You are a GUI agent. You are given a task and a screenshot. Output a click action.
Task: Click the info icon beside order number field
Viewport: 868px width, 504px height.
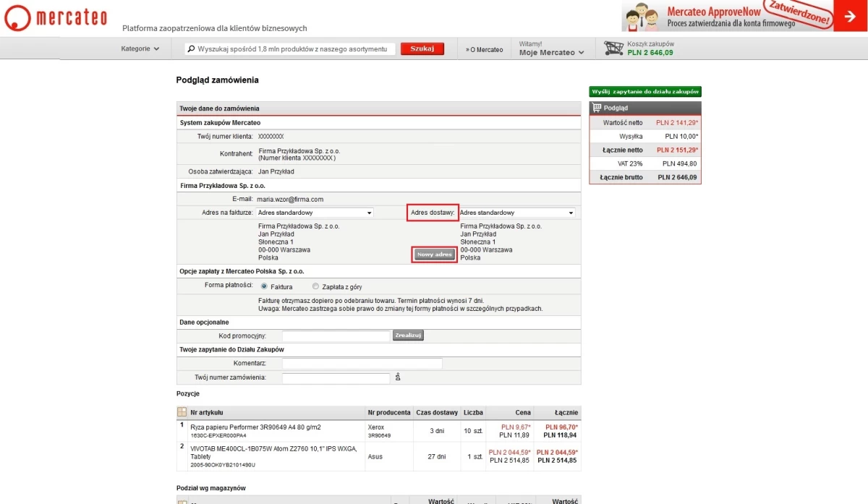click(397, 377)
